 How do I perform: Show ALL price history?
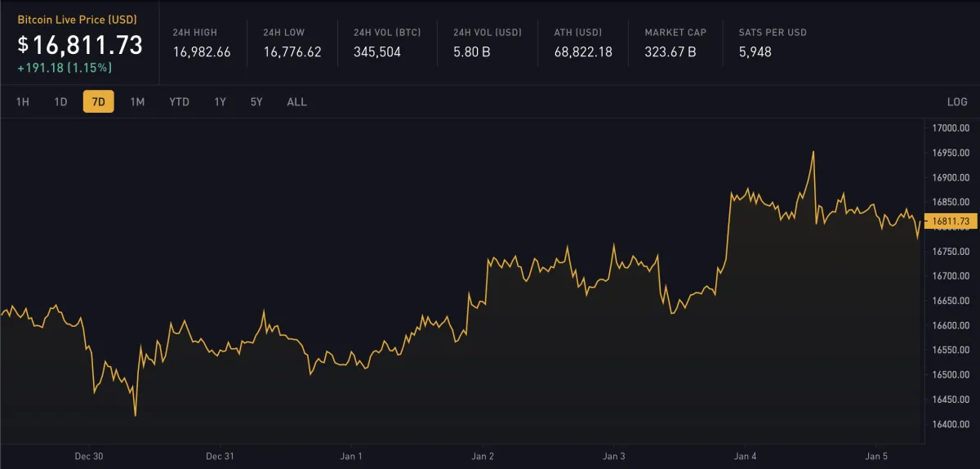pyautogui.click(x=296, y=102)
